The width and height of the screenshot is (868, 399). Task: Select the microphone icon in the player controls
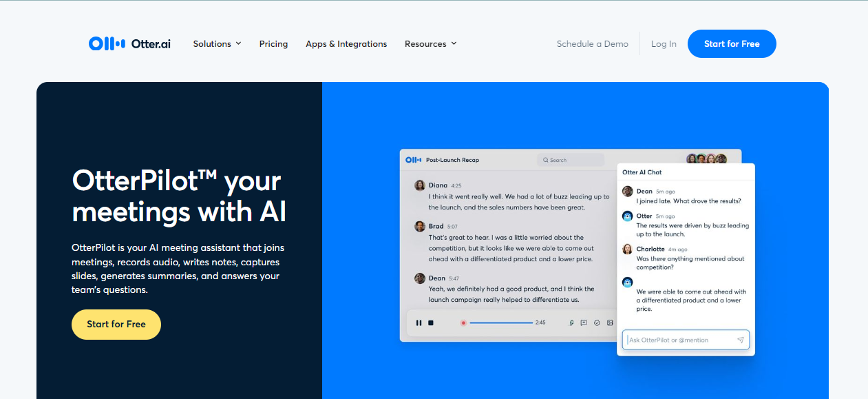click(571, 323)
